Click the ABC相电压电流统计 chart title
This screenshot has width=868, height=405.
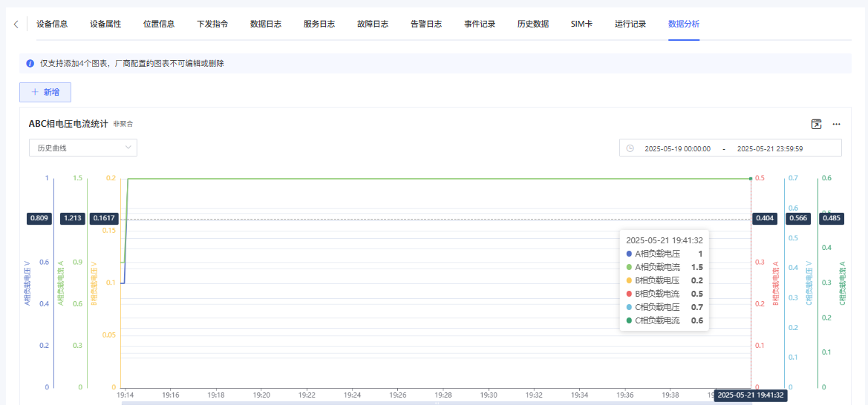pos(68,124)
